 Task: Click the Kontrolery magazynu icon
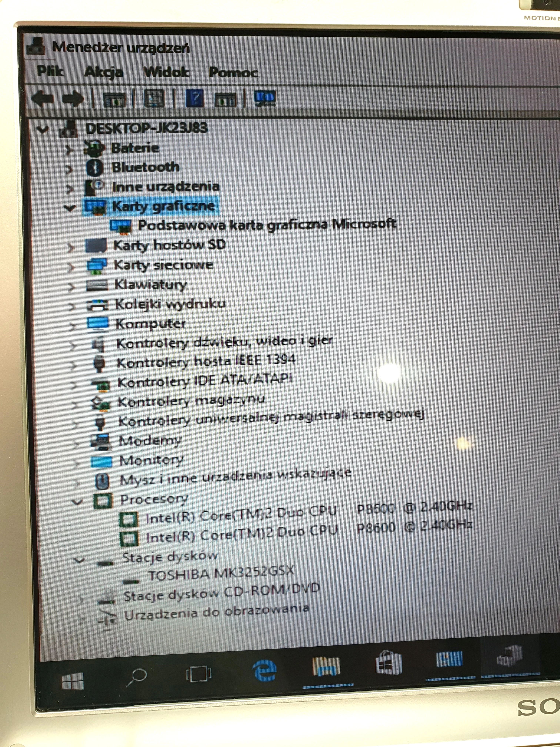pyautogui.click(x=101, y=403)
